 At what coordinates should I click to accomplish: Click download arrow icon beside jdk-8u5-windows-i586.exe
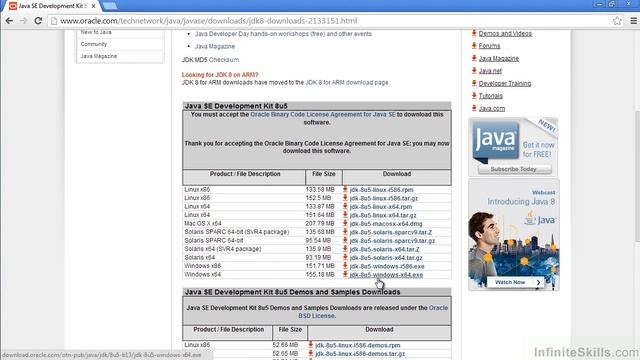coord(345,266)
